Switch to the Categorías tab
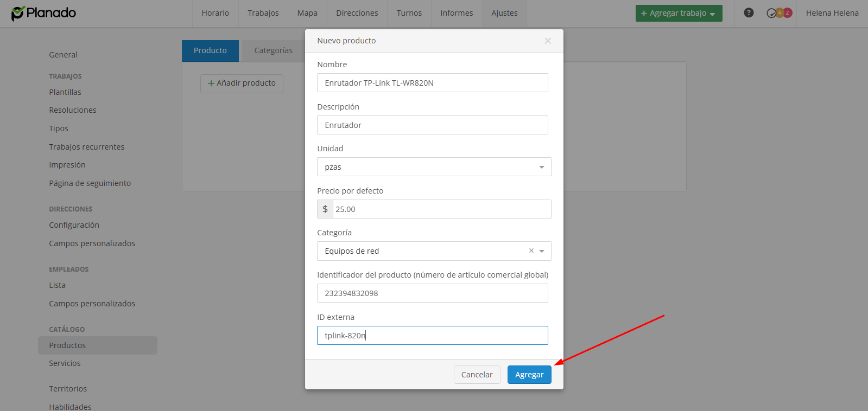This screenshot has width=868, height=411. coord(273,50)
